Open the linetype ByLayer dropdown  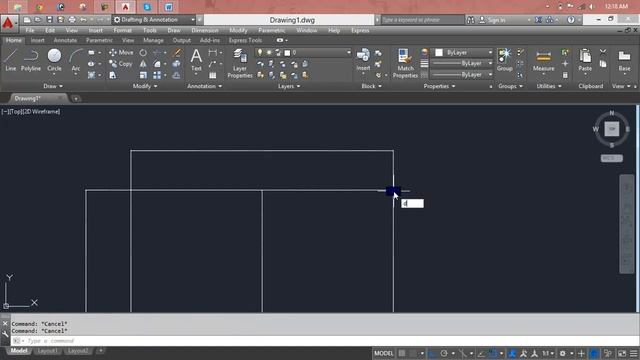click(x=462, y=75)
